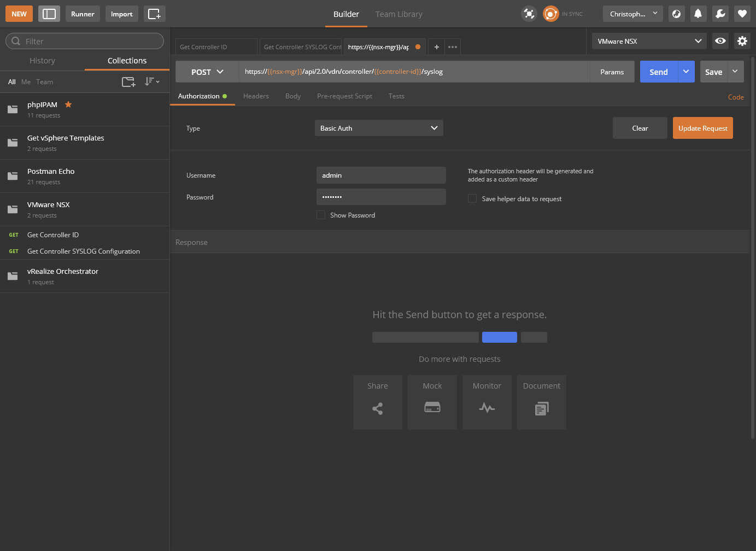
Task: Click the Update Request button
Action: [x=702, y=128]
